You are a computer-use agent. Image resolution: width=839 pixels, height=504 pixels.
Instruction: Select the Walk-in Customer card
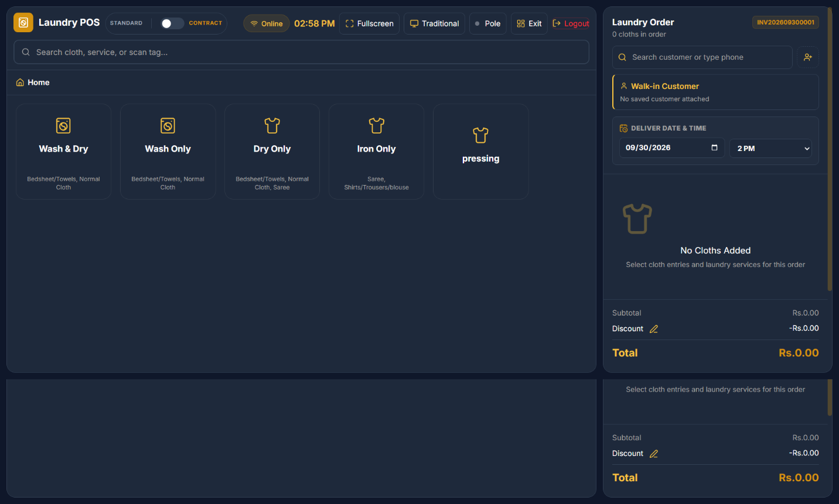(715, 92)
